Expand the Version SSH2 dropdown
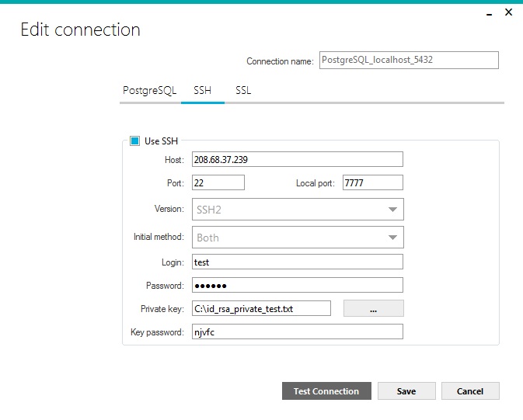This screenshot has width=523, height=420. tap(298, 210)
